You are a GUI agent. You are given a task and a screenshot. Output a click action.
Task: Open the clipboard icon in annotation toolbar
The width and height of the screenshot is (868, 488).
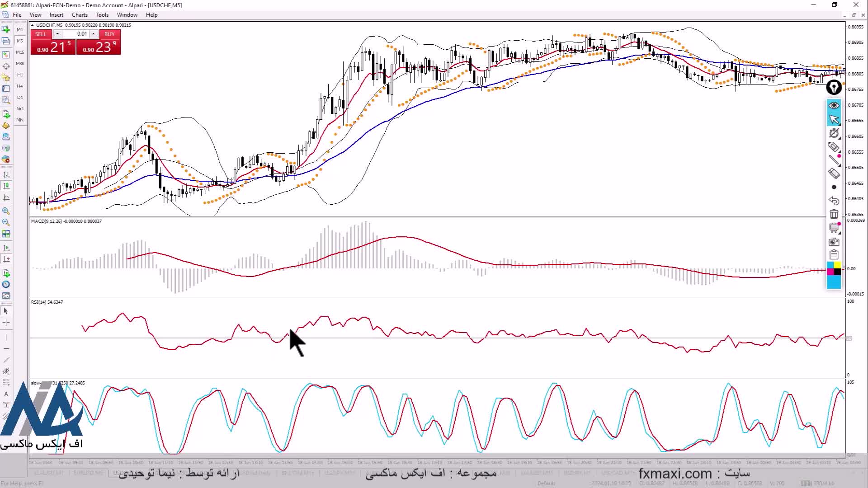tap(834, 255)
